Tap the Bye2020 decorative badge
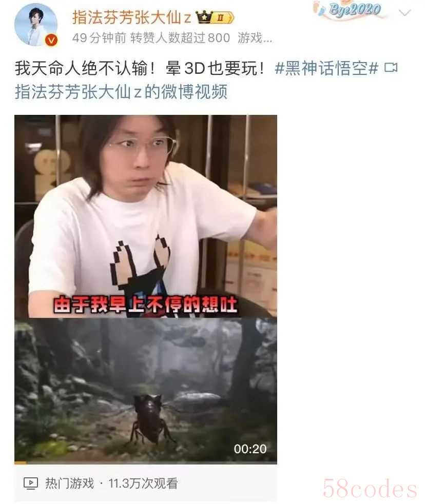 350,11
